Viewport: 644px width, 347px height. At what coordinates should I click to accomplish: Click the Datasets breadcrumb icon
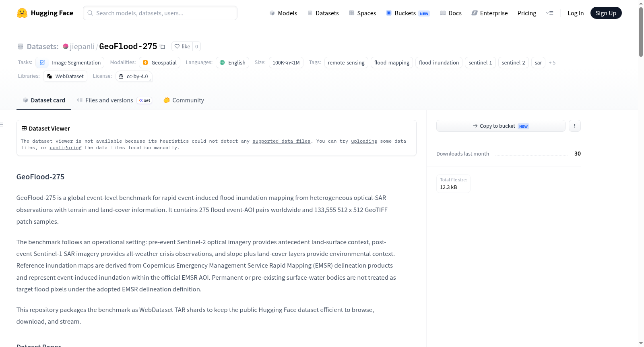(21, 47)
